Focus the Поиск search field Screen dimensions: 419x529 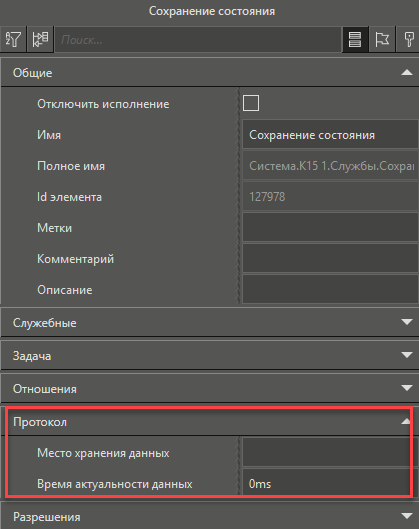pyautogui.click(x=198, y=40)
